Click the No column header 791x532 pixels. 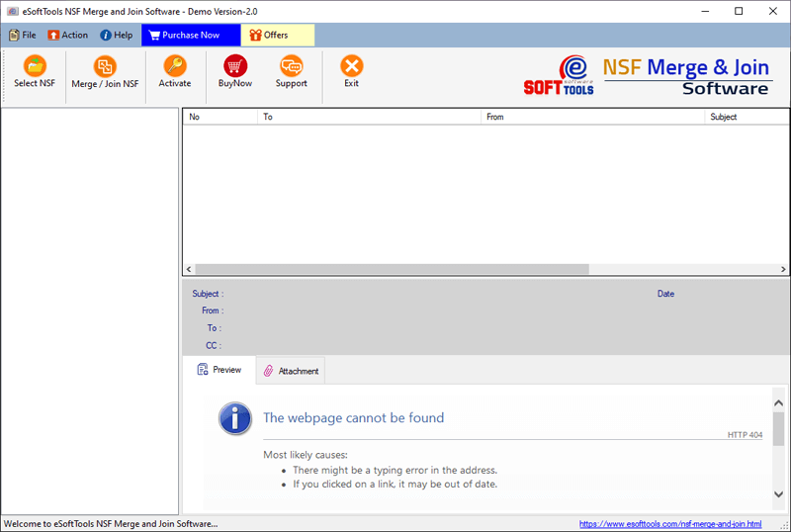tap(220, 117)
